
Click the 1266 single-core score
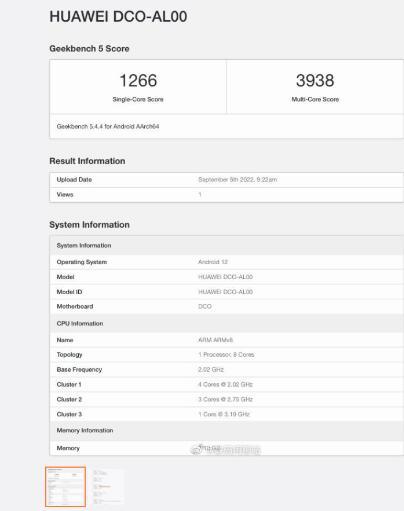(138, 80)
